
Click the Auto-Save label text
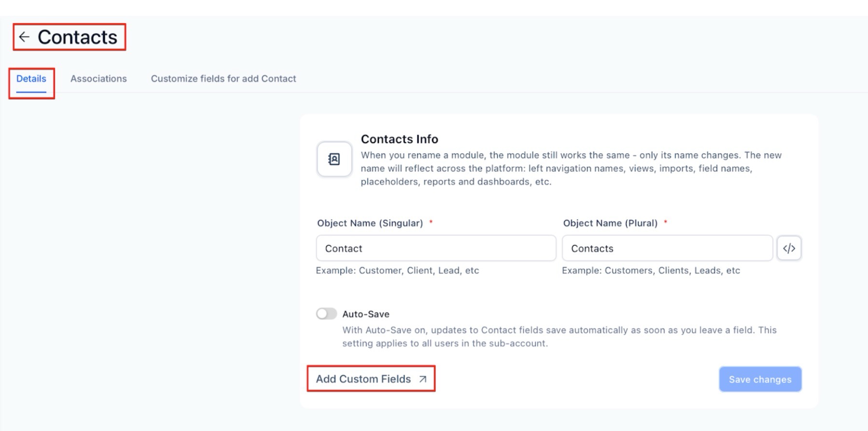pyautogui.click(x=365, y=314)
